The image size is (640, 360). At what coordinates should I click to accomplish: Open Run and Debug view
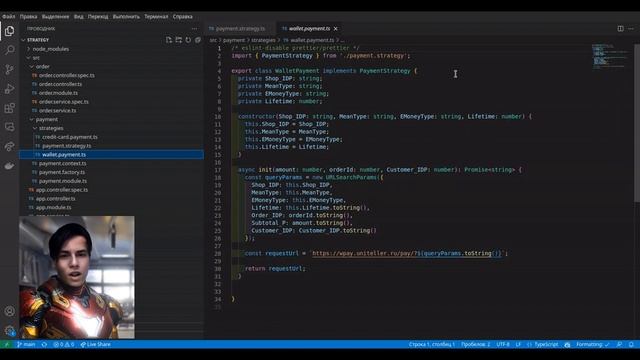(9, 89)
